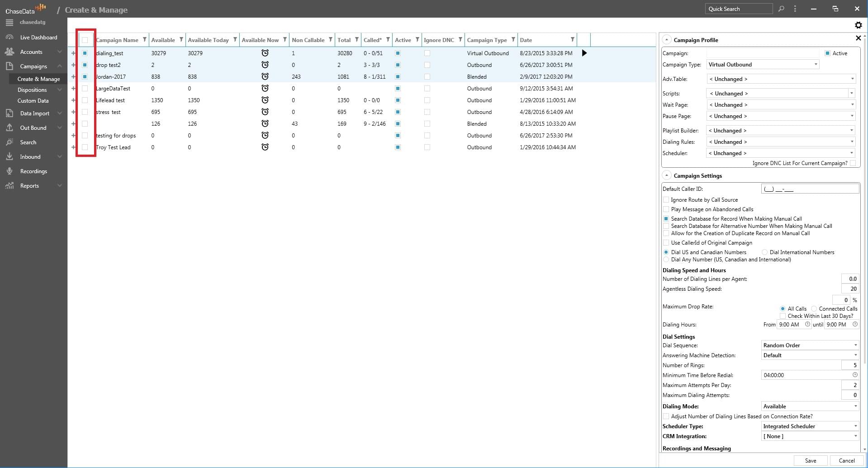The height and width of the screenshot is (468, 868).
Task: Click the Quick Search magnifier icon
Action: coord(781,9)
